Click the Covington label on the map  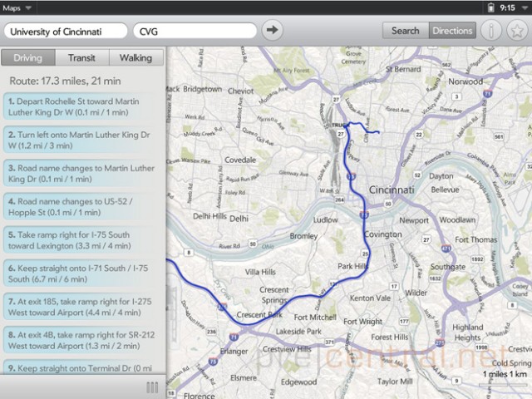coord(382,234)
